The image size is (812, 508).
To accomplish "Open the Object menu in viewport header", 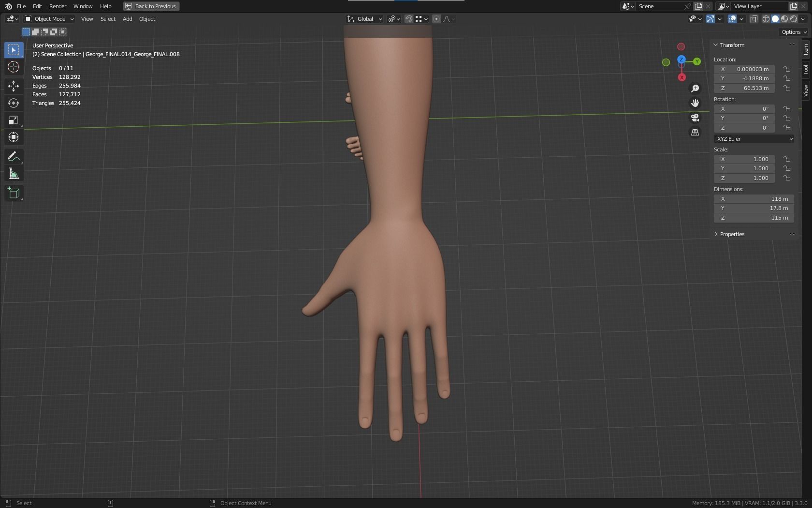I will [x=147, y=19].
